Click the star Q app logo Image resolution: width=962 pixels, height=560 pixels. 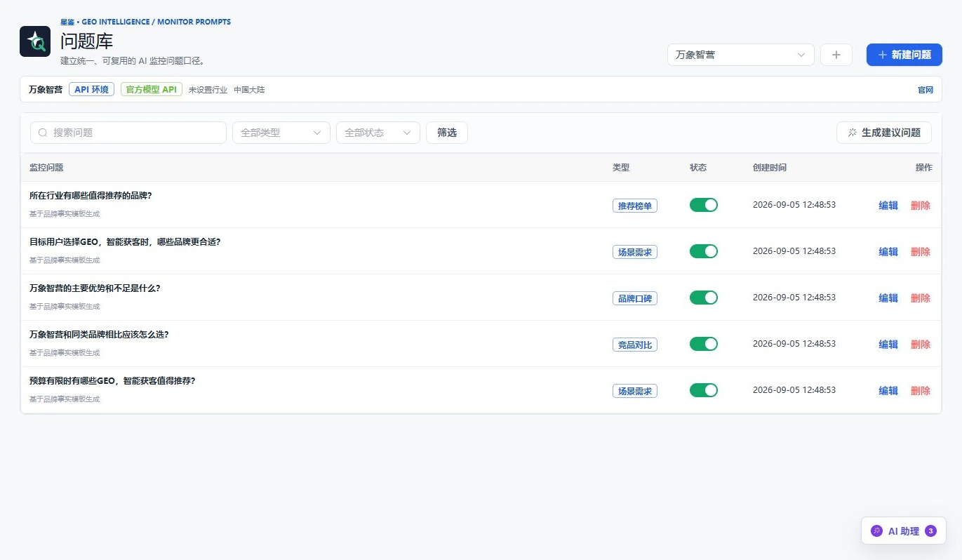35,41
